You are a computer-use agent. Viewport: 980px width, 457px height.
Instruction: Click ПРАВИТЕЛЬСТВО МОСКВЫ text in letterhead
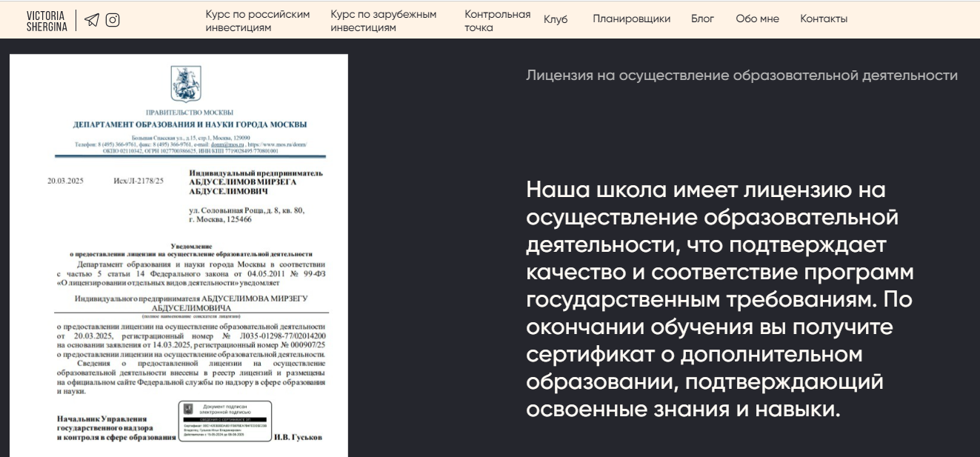(190, 112)
